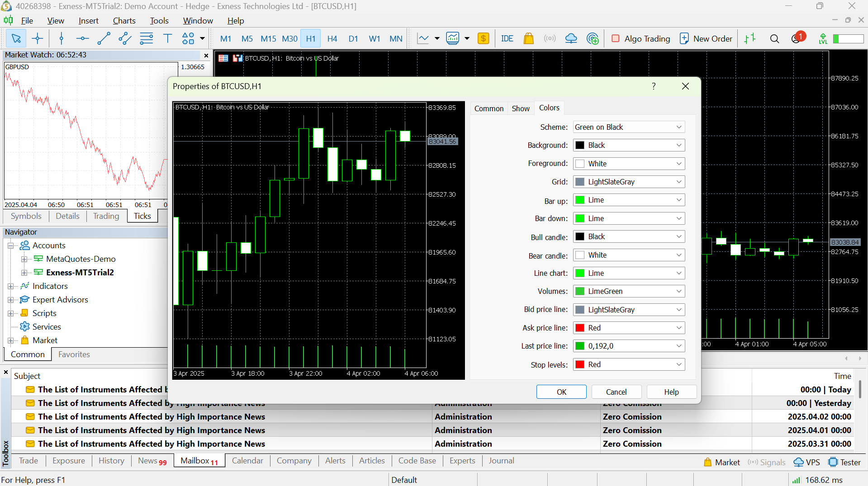Open the Tester at bottom right

845,462
